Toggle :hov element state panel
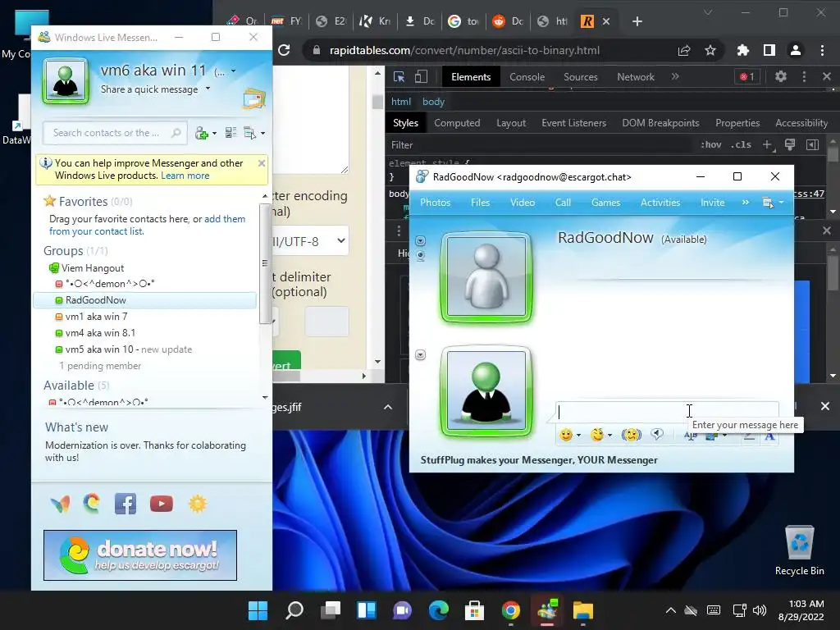This screenshot has height=630, width=840. [711, 144]
